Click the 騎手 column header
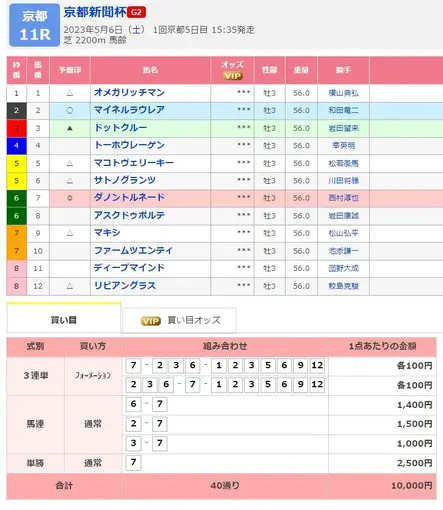 343,70
